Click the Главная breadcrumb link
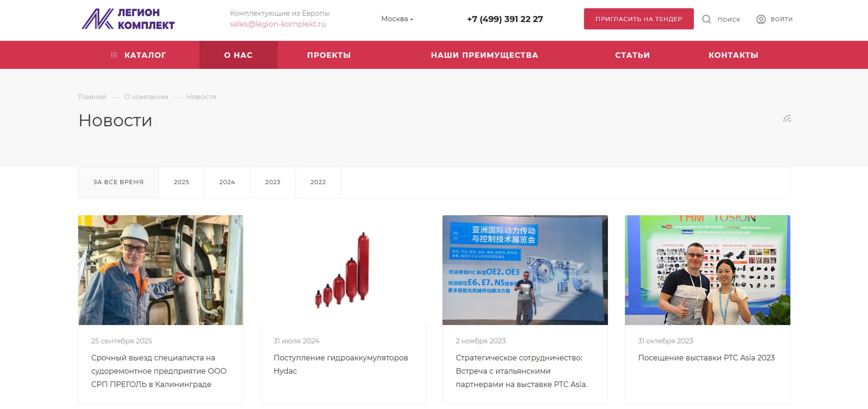Viewport: 868px width, 409px height. [92, 97]
